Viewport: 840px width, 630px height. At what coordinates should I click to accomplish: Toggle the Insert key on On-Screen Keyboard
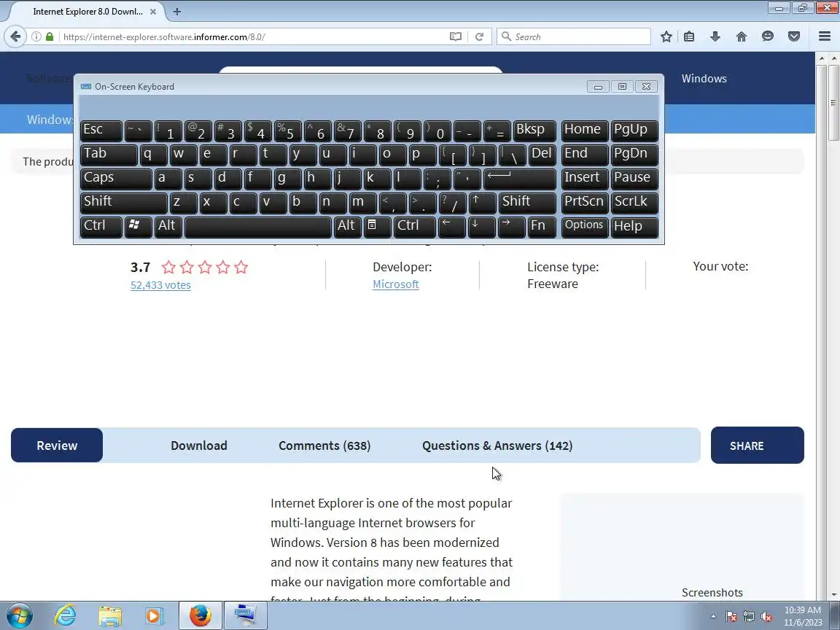click(x=585, y=179)
